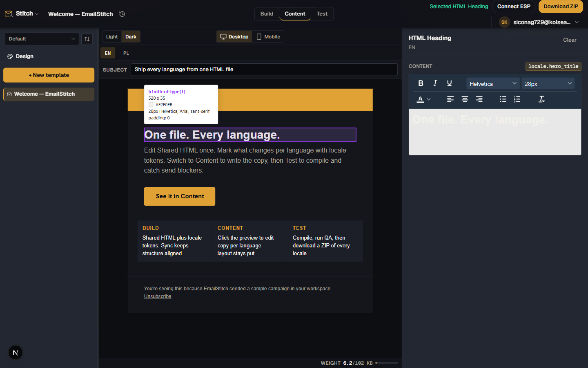Open Design palette section

20,56
